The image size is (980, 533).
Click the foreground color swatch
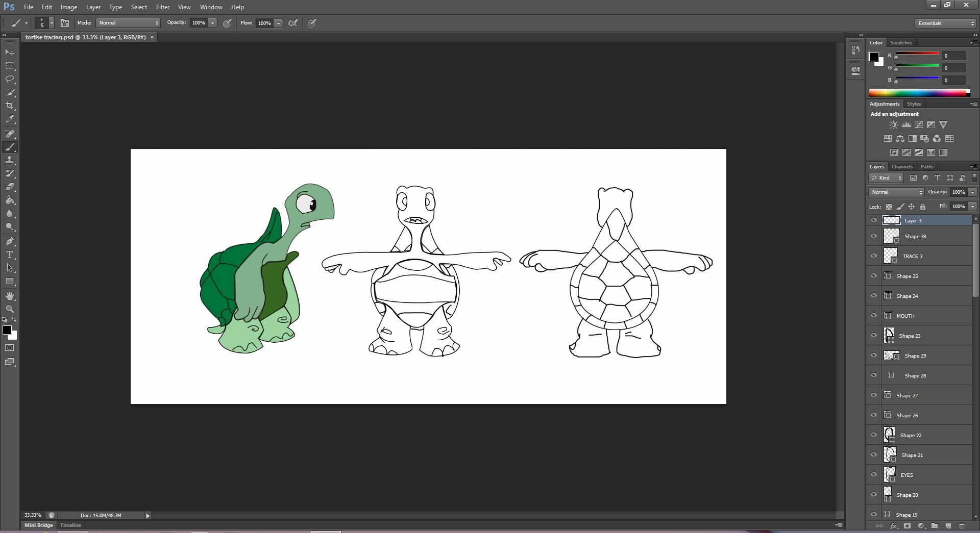point(8,331)
